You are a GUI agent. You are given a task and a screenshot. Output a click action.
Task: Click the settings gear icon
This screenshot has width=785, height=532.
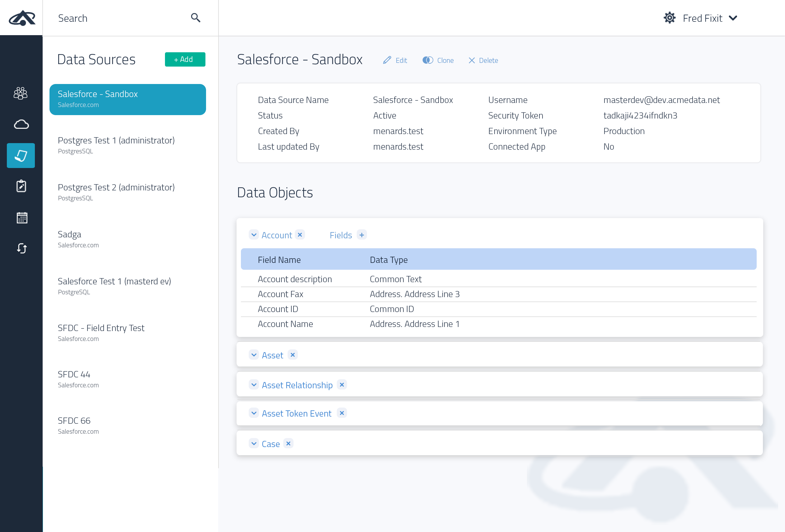(x=669, y=18)
